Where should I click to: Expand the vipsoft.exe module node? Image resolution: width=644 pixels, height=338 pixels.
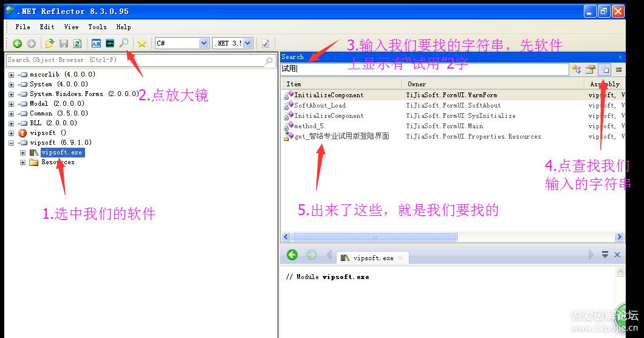click(22, 153)
